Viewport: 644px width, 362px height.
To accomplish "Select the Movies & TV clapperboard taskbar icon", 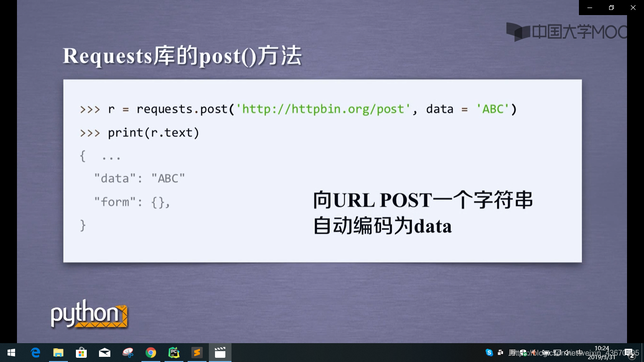I will pyautogui.click(x=220, y=353).
